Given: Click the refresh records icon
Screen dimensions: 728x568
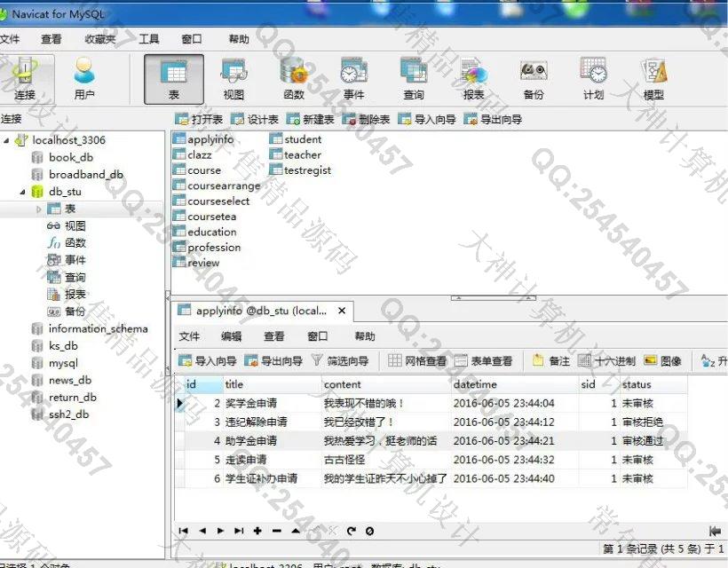Looking at the screenshot, I should 351,531.
